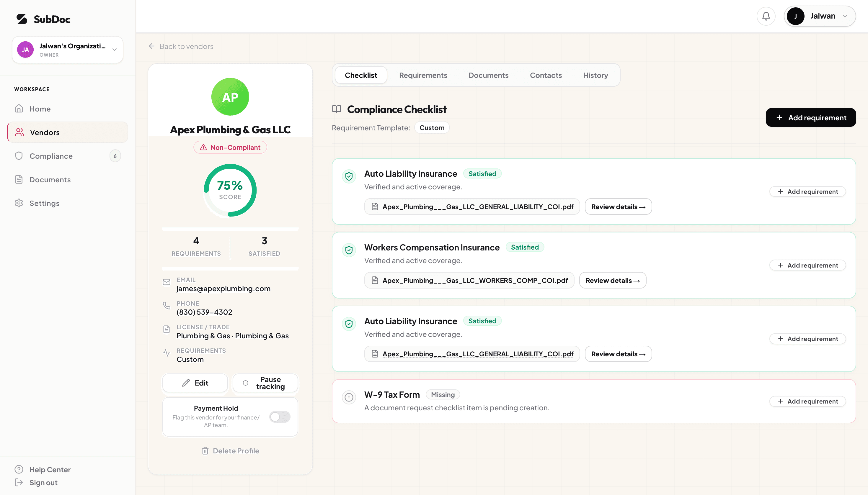Click the Settings gear icon in sidebar
The image size is (868, 495).
pos(19,203)
